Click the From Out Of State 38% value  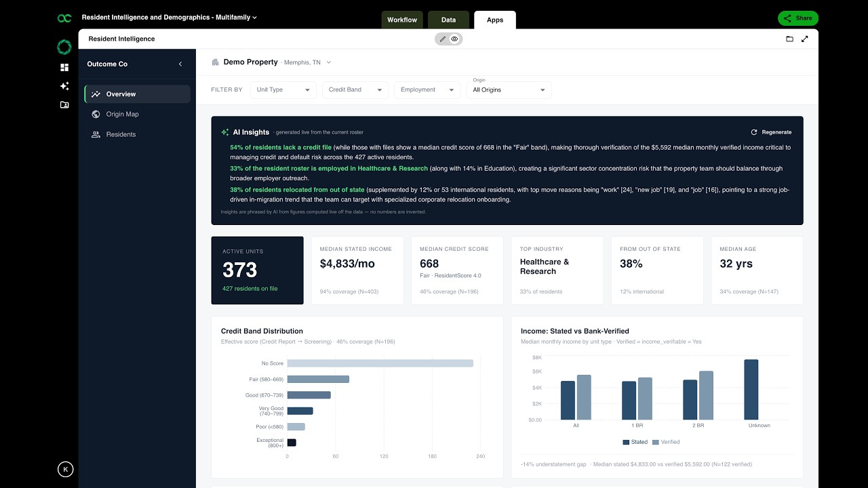[x=631, y=264]
